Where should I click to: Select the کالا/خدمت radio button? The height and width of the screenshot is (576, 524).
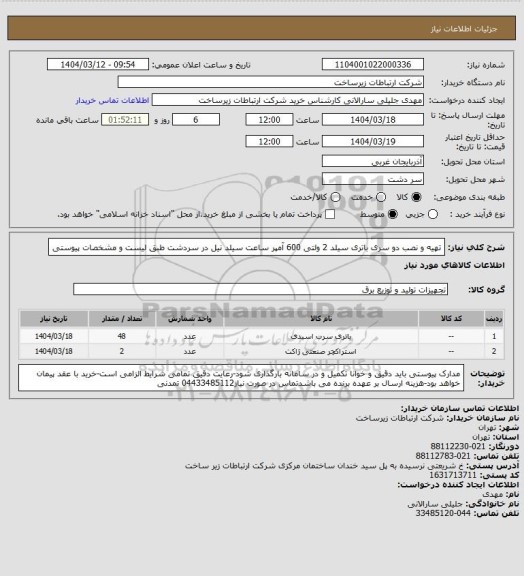[335, 197]
